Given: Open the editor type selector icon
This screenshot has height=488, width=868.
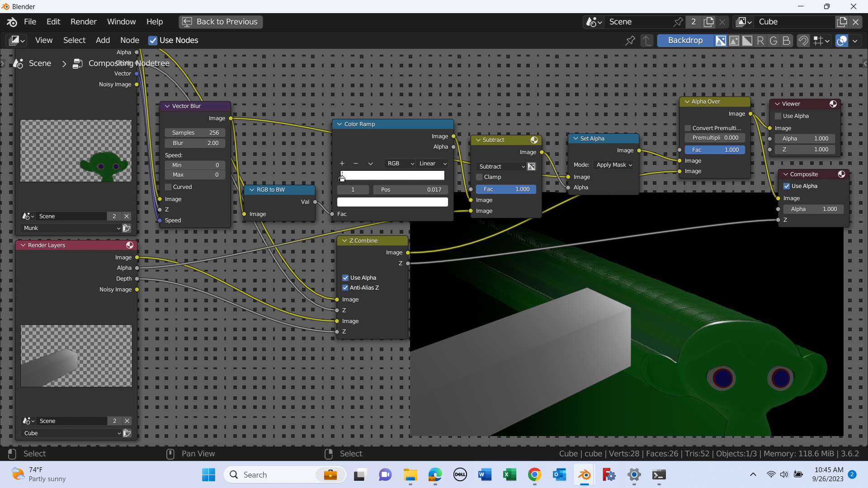Looking at the screenshot, I should tap(17, 40).
